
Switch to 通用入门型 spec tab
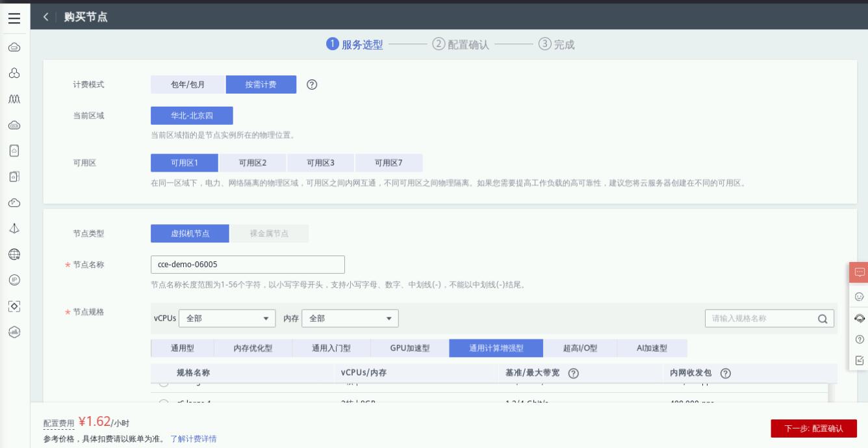point(331,349)
